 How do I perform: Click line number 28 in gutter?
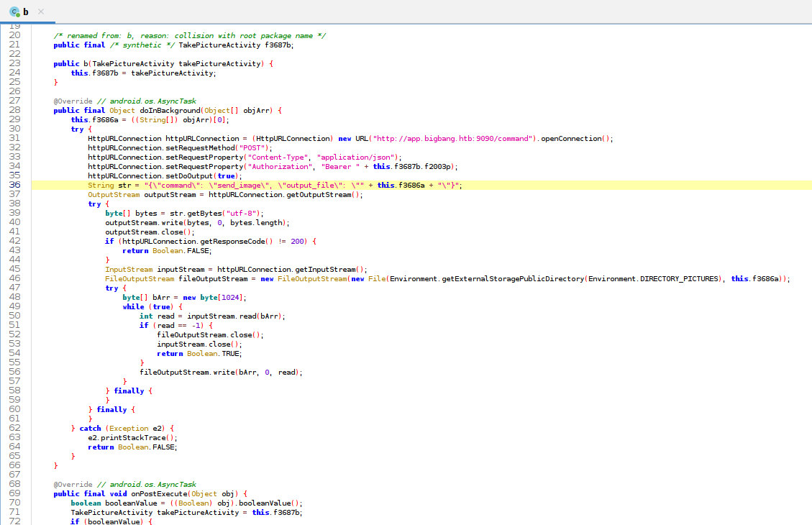(14, 110)
